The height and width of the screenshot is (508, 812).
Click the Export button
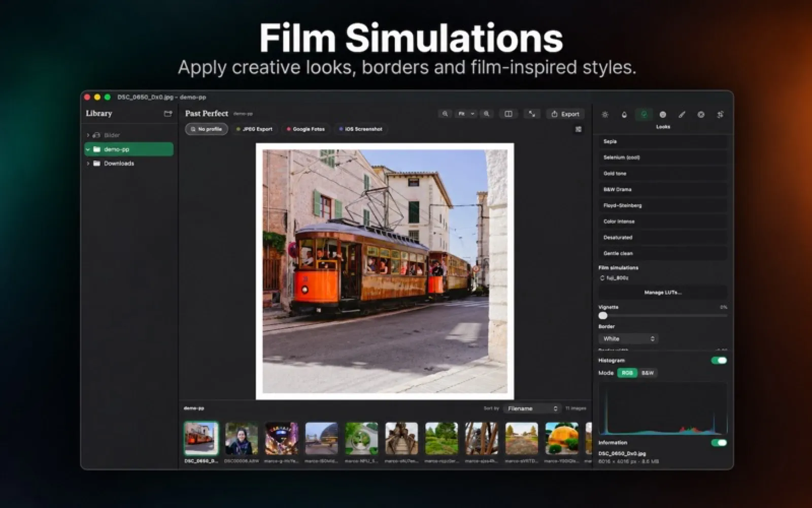click(x=565, y=114)
